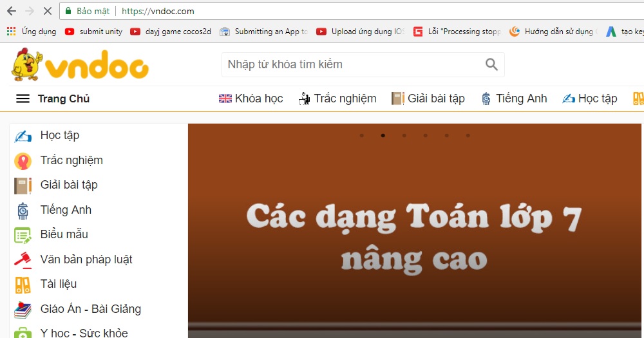Click the pen icon next to Học tập in top navigation
Image resolution: width=644 pixels, height=338 pixels.
tap(569, 99)
